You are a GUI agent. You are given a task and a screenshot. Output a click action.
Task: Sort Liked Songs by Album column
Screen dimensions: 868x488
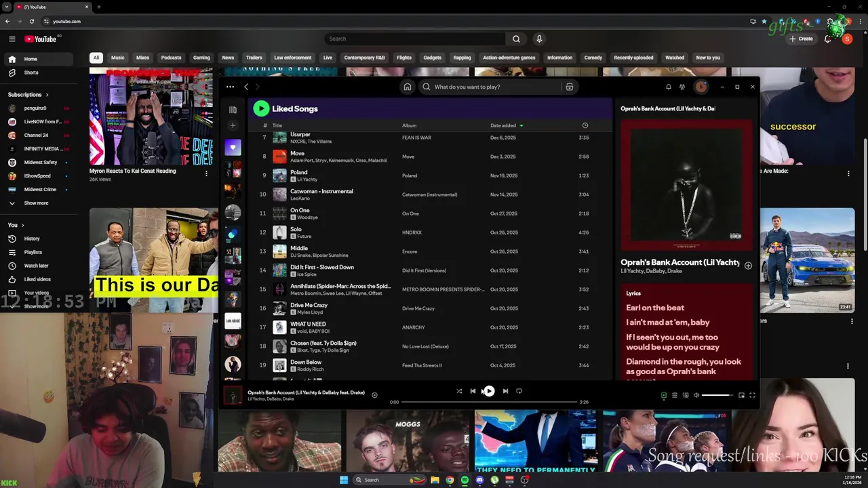click(409, 125)
